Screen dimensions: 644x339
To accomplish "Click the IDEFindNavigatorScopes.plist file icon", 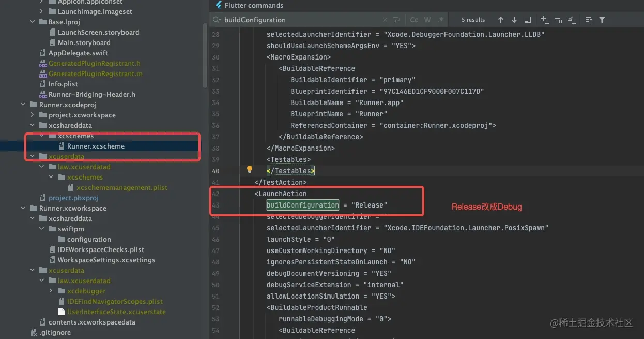I will (x=62, y=301).
